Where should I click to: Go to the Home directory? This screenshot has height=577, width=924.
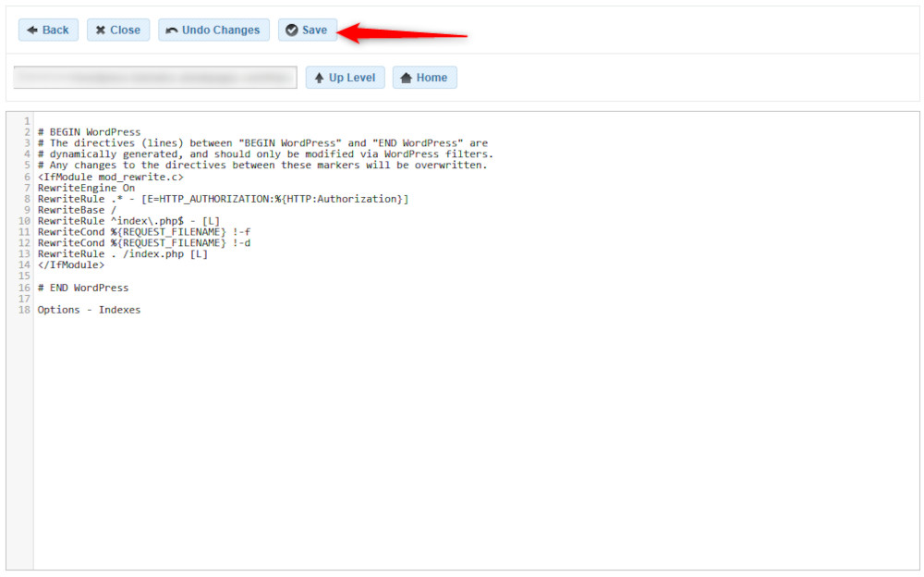tap(424, 77)
